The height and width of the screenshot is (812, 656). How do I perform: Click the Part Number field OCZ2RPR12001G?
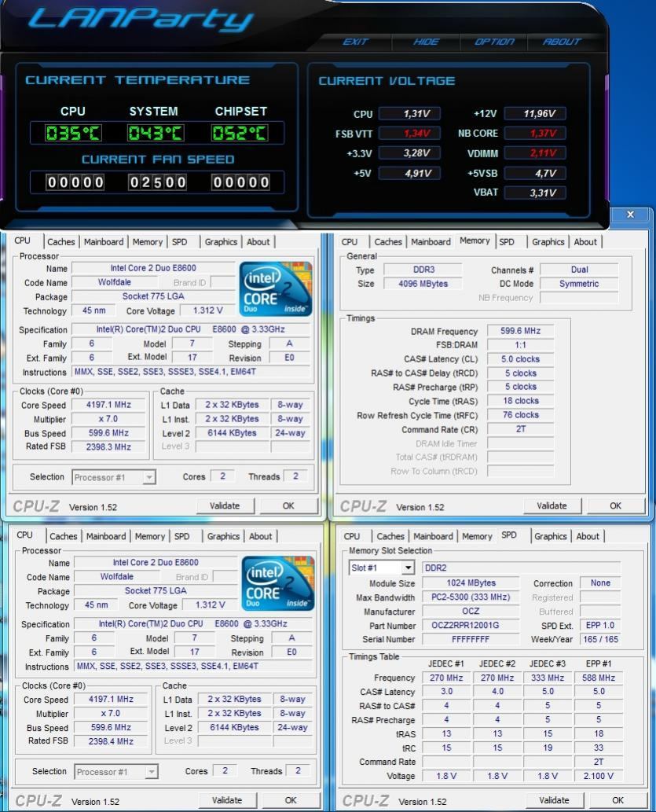pyautogui.click(x=471, y=626)
